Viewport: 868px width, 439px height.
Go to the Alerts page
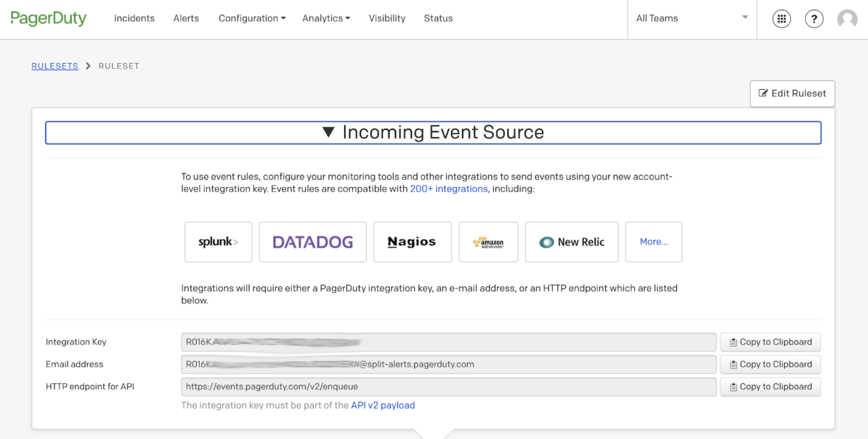186,18
